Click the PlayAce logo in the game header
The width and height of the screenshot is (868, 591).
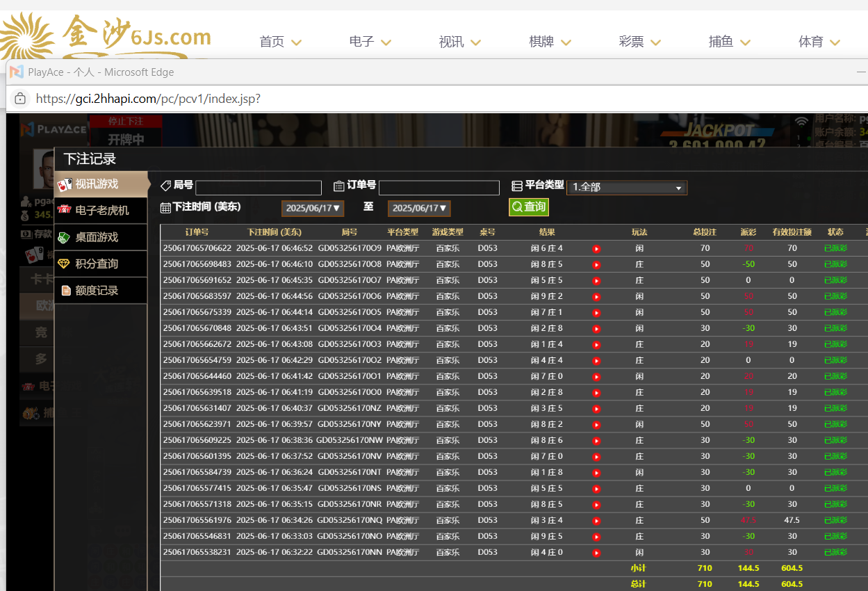click(54, 129)
